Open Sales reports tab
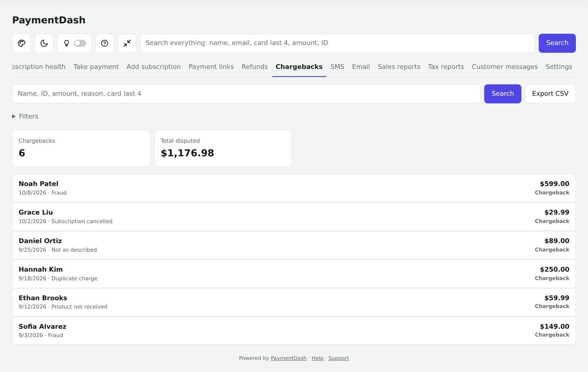The width and height of the screenshot is (588, 372). tap(399, 67)
